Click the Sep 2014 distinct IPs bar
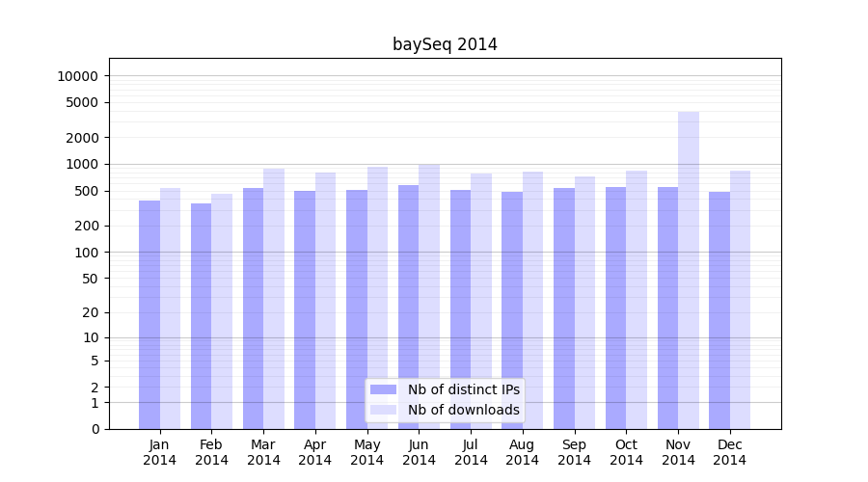Viewport: 868px width, 482px height. click(x=564, y=308)
